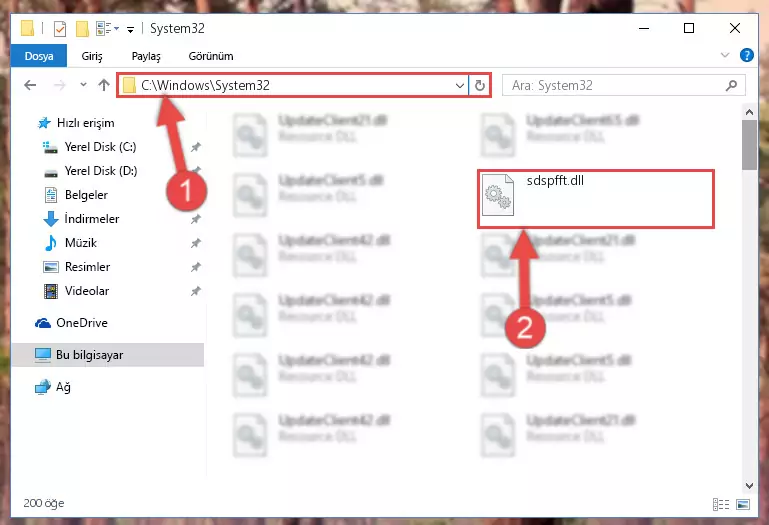Expand the ribbon with chevron
Screen dimensions: 769x525
pos(725,55)
